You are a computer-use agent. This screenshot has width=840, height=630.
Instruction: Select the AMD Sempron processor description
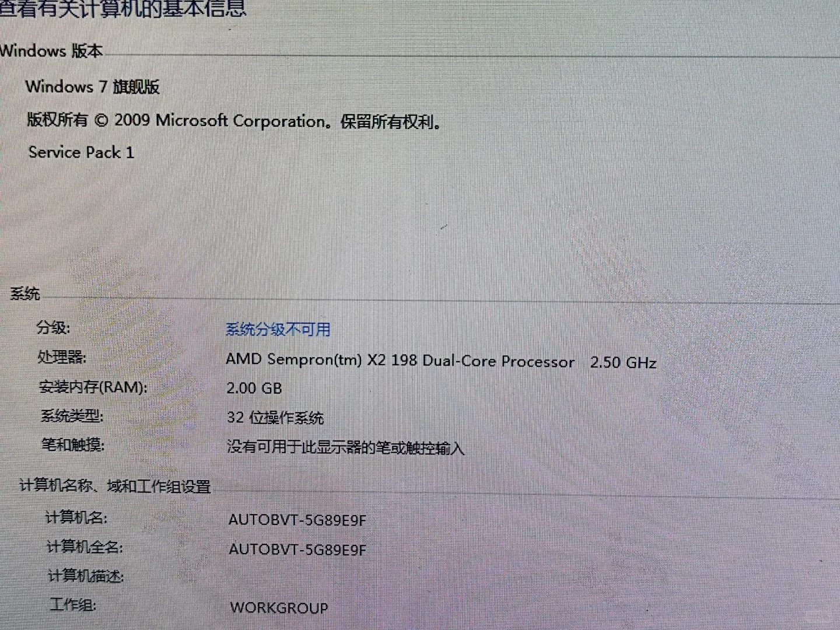coord(442,361)
